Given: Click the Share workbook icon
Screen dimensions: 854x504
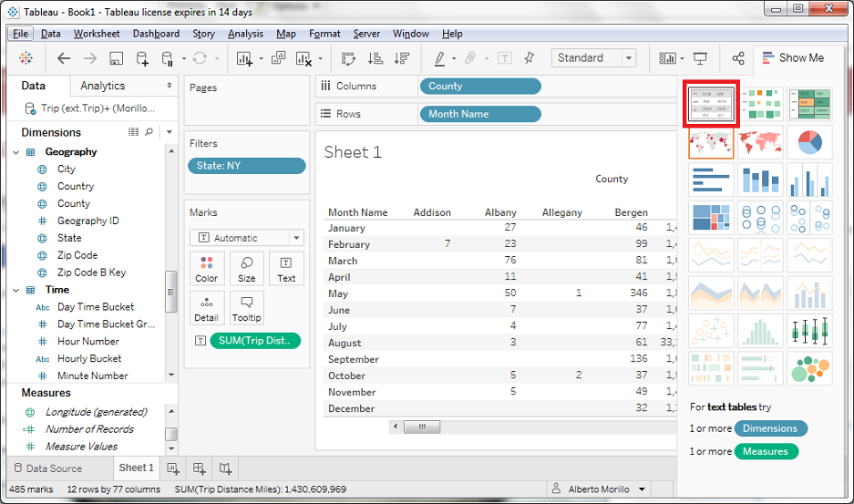Looking at the screenshot, I should 738,58.
